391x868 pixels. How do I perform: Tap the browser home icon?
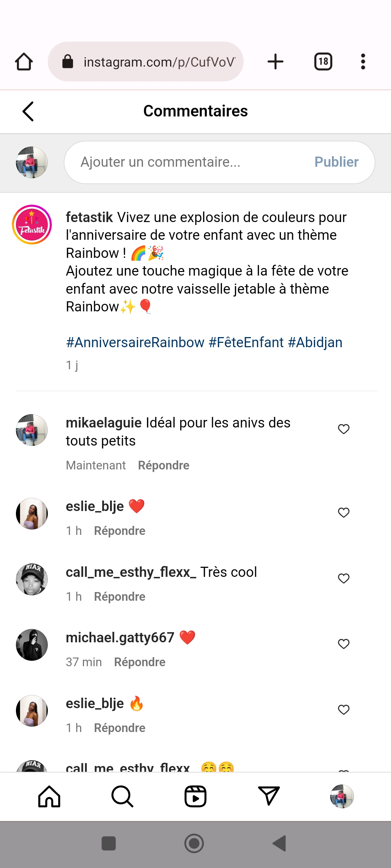coord(24,61)
